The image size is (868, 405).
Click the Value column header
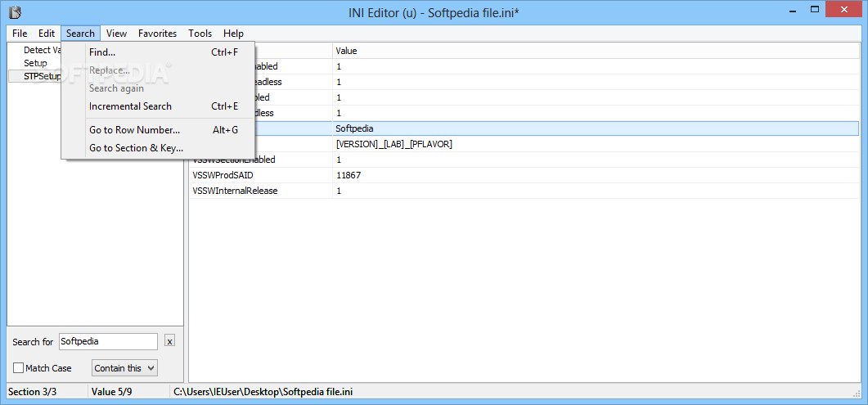[596, 51]
